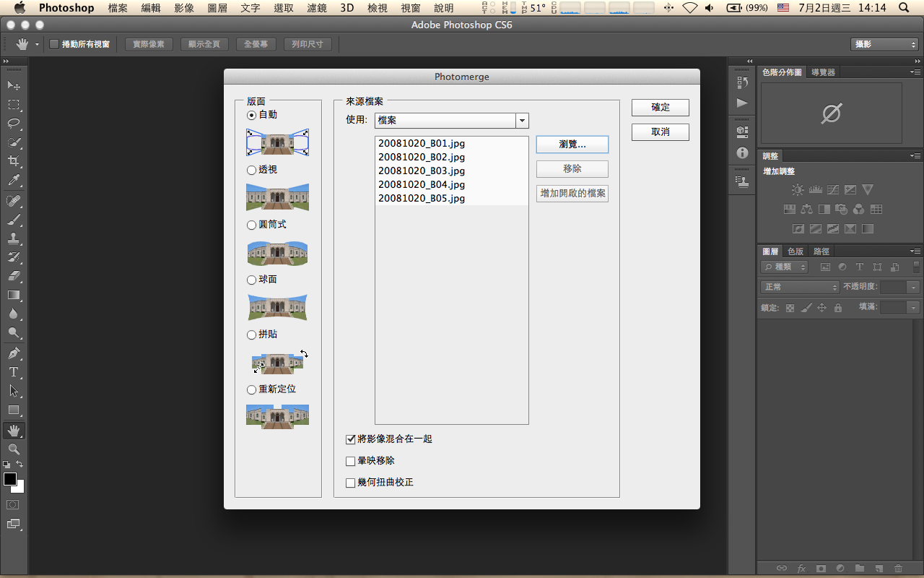Add a Photo Filter adjustment
Image resolution: width=924 pixels, height=578 pixels.
point(842,210)
